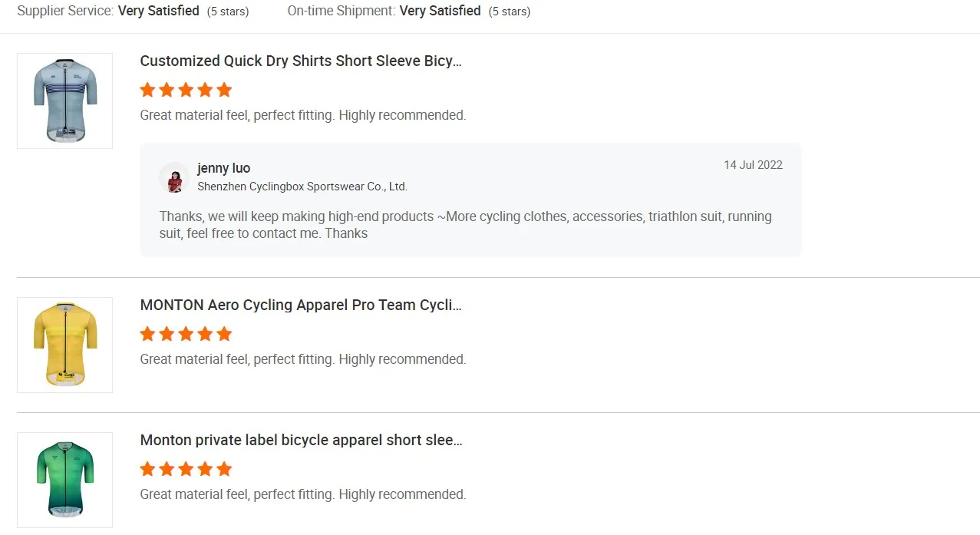Click fifth star of Quick Dry Shirts rating
This screenshot has height=535, width=980.
pos(224,90)
